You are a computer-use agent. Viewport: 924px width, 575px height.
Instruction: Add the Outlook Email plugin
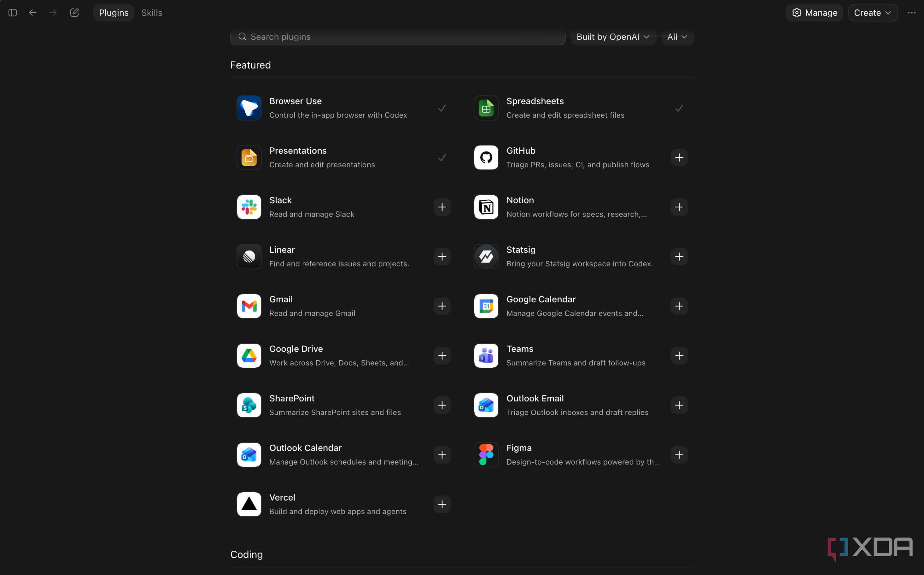(679, 406)
